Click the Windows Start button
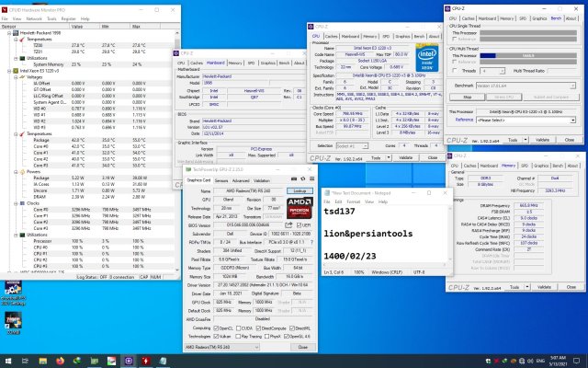 7,360
